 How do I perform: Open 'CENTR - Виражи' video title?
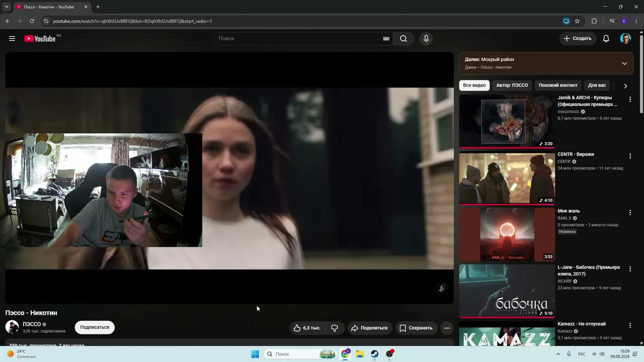click(576, 154)
